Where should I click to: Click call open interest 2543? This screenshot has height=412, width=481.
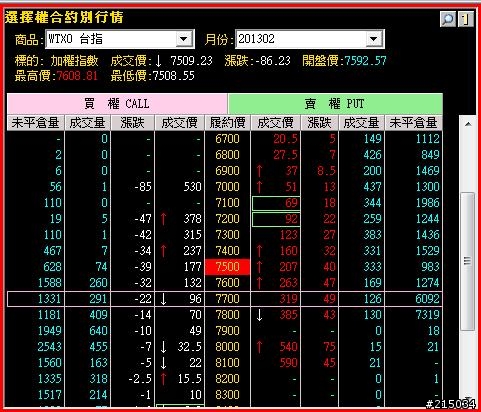[49, 347]
